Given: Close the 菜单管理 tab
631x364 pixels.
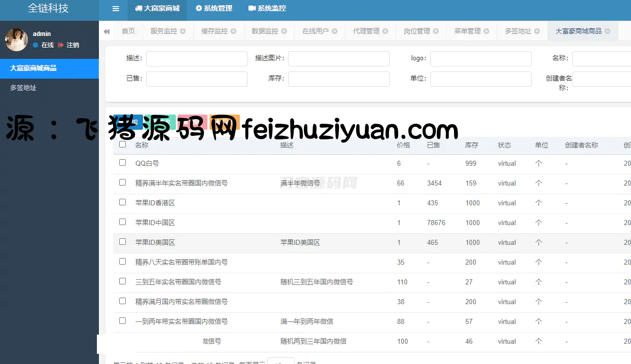Looking at the screenshot, I should 487,31.
